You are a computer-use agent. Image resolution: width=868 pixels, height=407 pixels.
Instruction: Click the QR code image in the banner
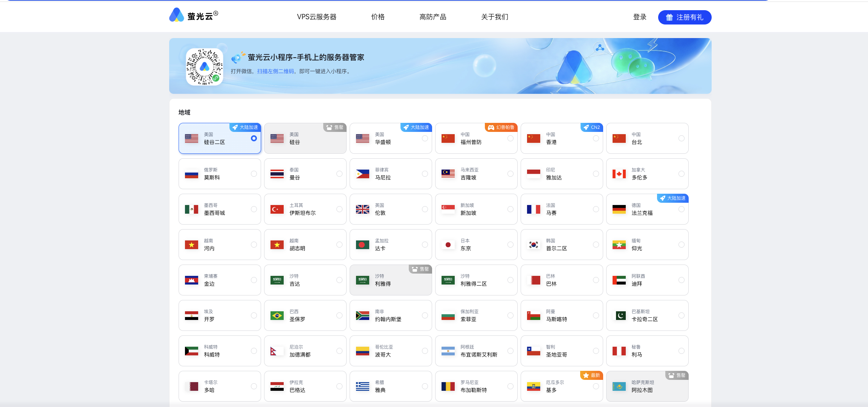pos(205,67)
